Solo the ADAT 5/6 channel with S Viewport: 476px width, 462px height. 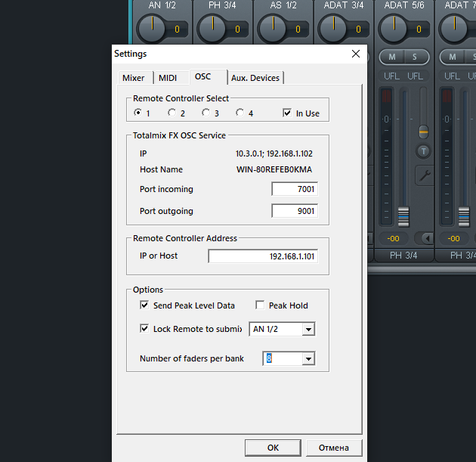click(x=415, y=57)
